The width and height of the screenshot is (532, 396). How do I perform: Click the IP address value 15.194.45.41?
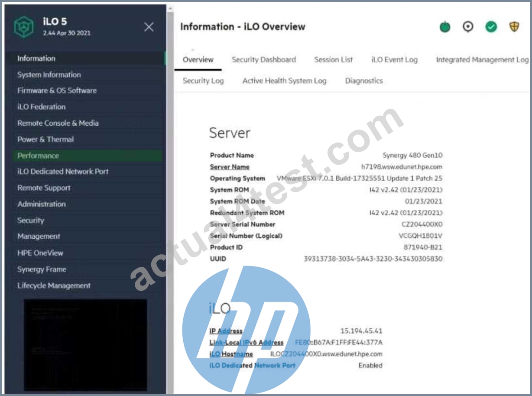(361, 331)
